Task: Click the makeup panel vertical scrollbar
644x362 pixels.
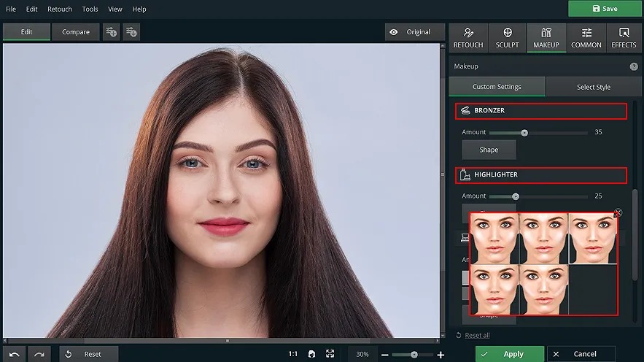Action: click(x=635, y=235)
